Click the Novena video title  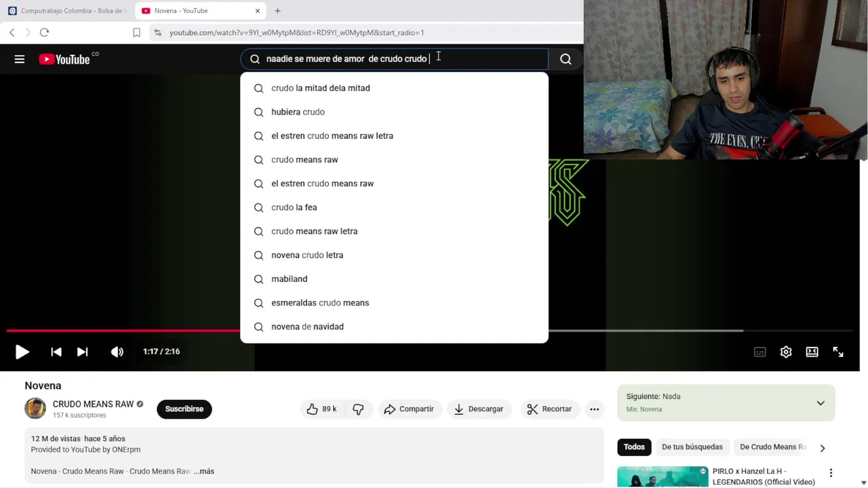(43, 386)
